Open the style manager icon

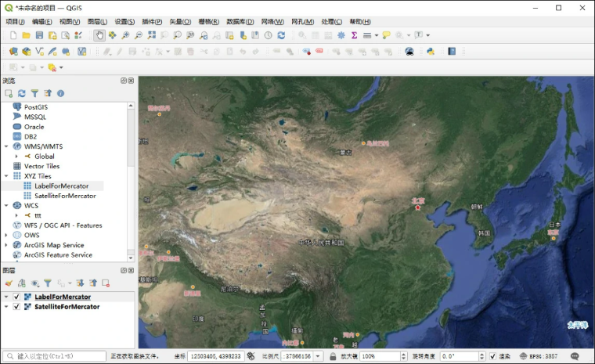[78, 35]
